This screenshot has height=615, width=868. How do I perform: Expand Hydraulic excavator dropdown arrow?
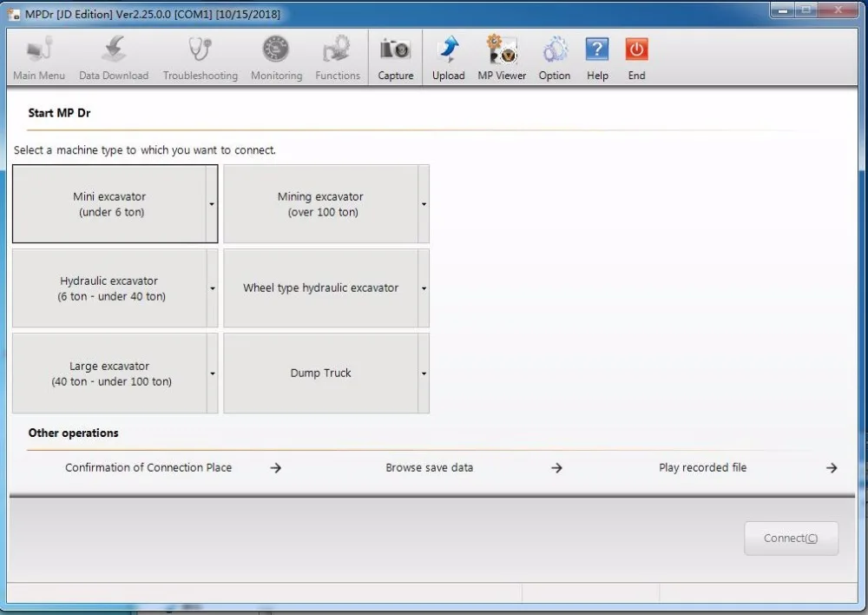click(x=212, y=288)
